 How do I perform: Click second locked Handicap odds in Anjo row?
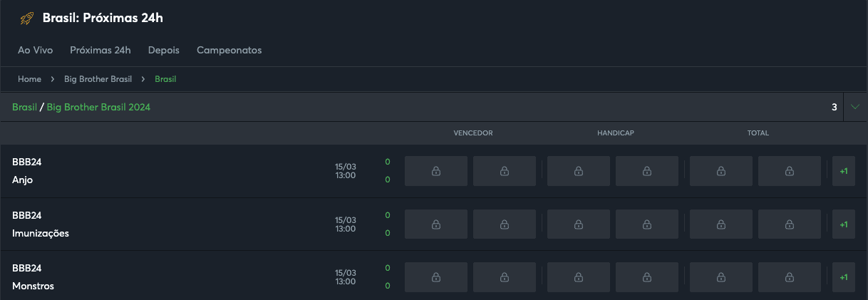647,171
